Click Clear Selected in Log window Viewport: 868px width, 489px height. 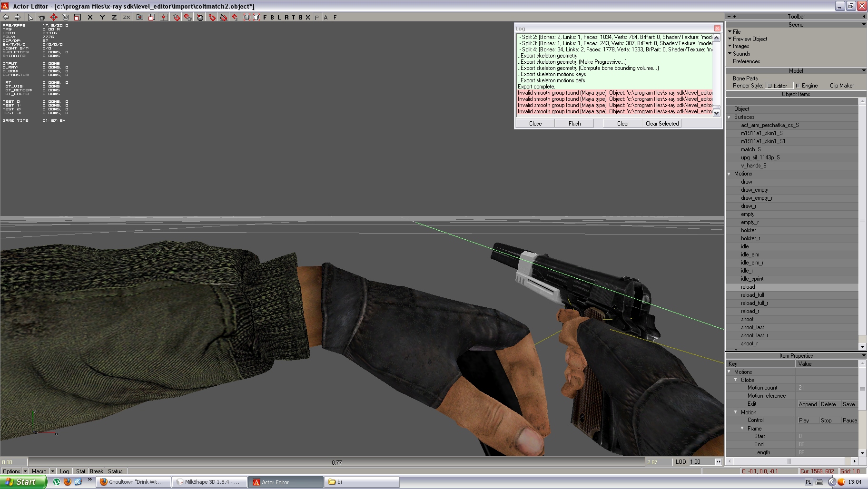point(662,123)
